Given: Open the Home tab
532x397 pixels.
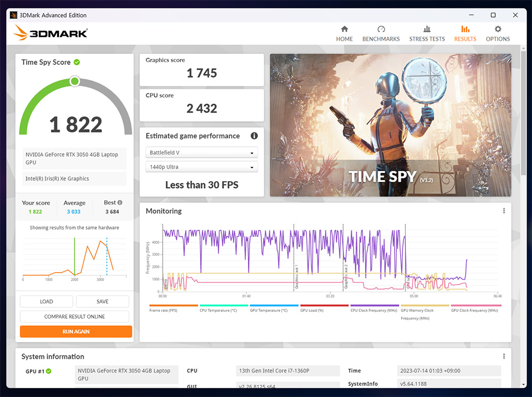Looking at the screenshot, I should pos(344,33).
